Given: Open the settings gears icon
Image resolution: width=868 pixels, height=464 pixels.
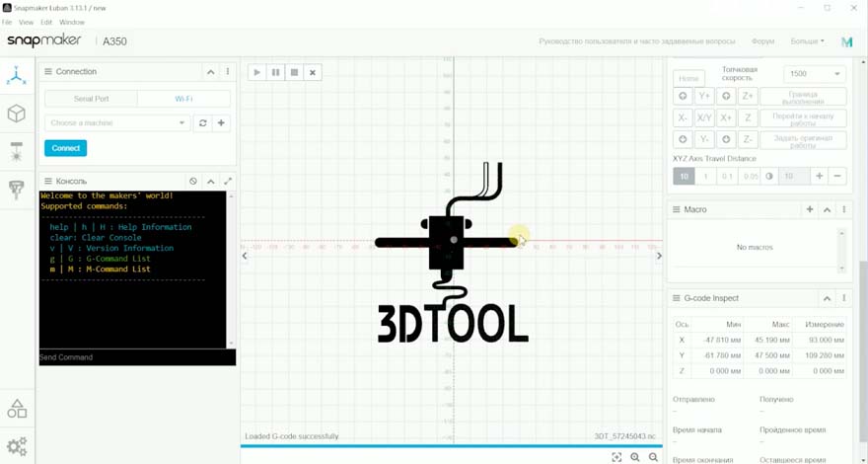Looking at the screenshot, I should [x=17, y=446].
